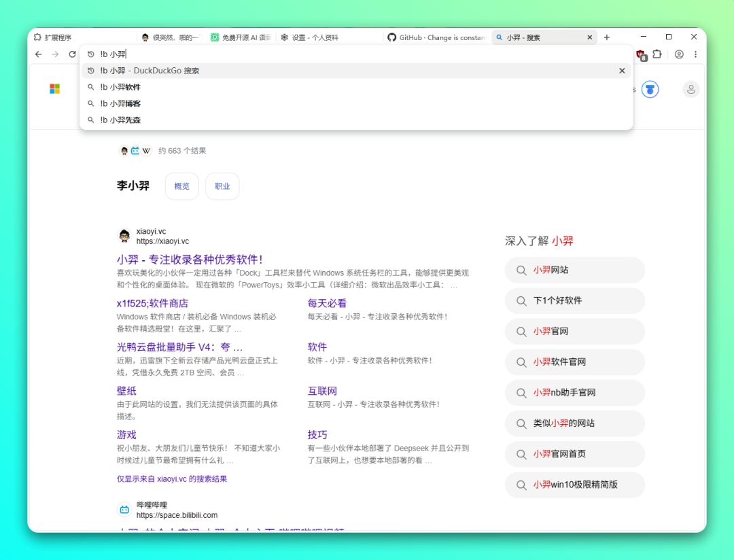Open the 光鸭云盘批量助手 V4 sublink
The image size is (734, 560).
pyautogui.click(x=179, y=347)
